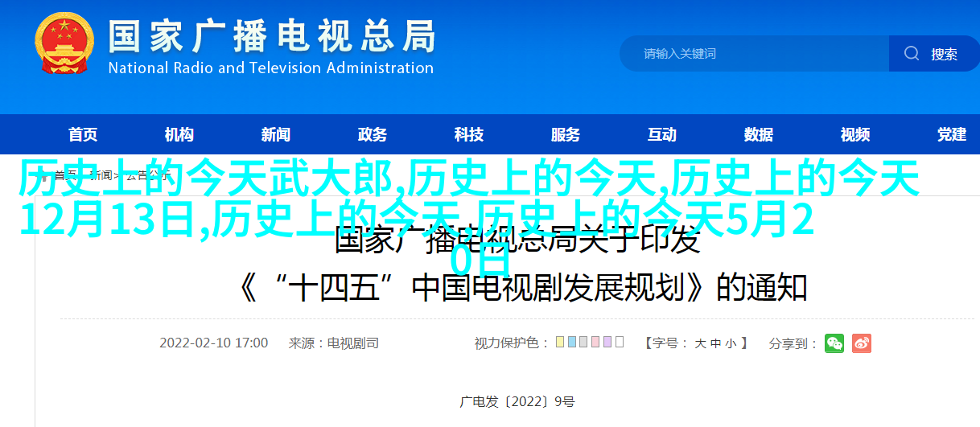Share the article to WeChat

coord(834,343)
